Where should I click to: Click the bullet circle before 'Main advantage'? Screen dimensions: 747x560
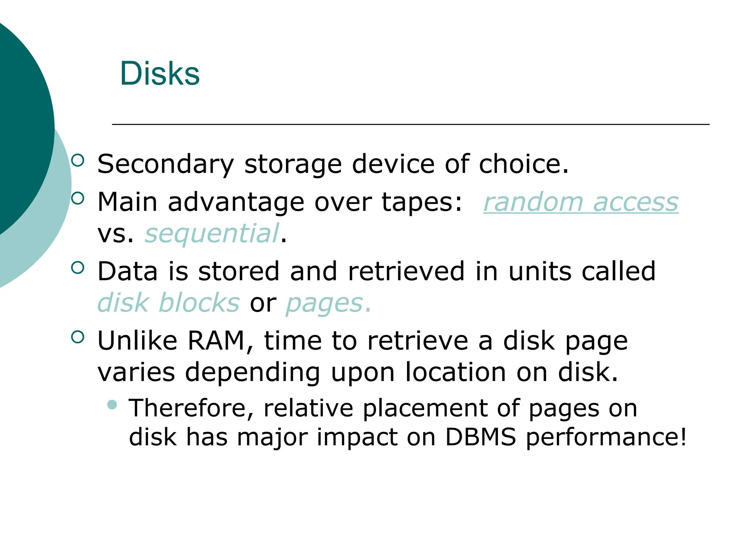pos(78,198)
